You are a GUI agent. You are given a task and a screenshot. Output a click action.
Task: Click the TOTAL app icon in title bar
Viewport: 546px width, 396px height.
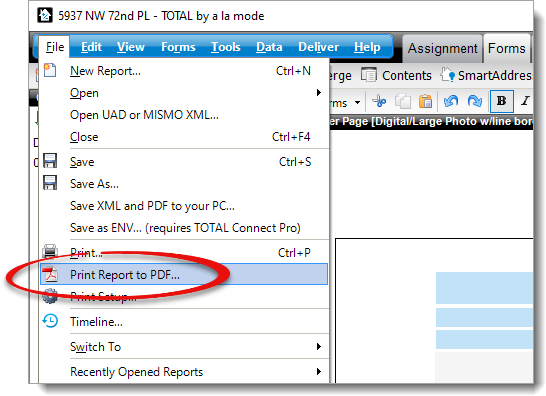(45, 15)
